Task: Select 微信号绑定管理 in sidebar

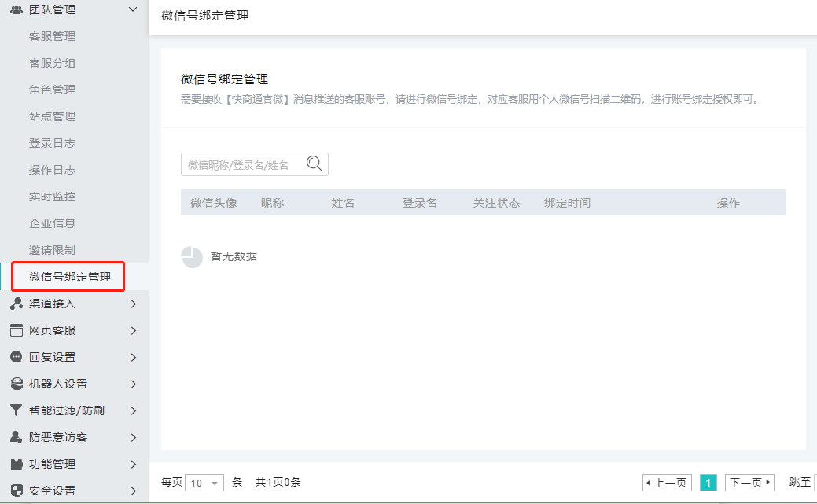Action: (x=70, y=277)
